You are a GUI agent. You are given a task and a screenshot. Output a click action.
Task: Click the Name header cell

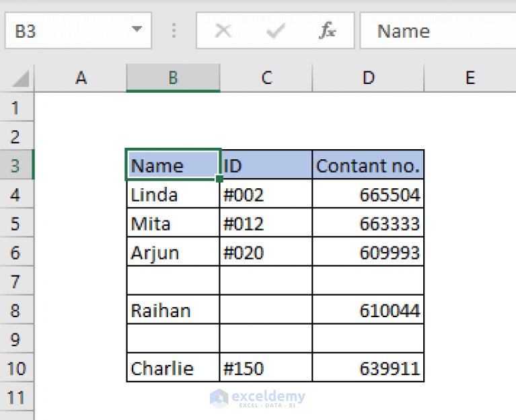coord(173,165)
